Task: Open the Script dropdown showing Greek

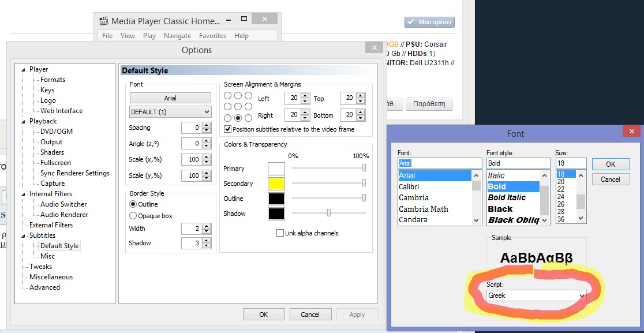Action: pos(537,295)
